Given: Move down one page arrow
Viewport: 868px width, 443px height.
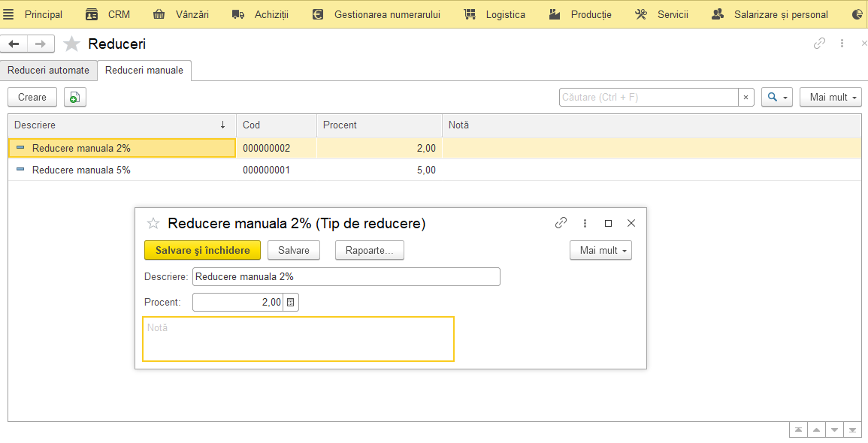Looking at the screenshot, I should (x=834, y=429).
